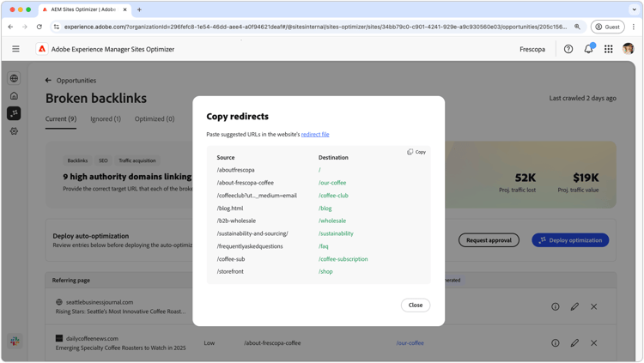Click the Request approval button
This screenshot has height=363, width=644.
pos(489,240)
